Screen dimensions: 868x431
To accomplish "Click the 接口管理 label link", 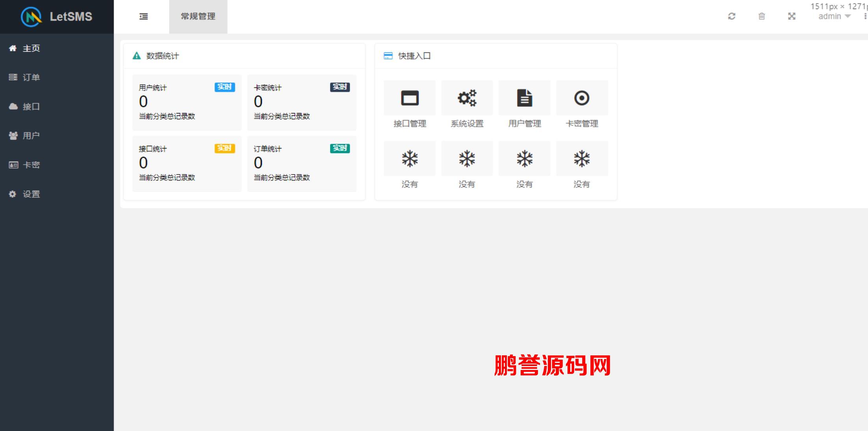I will [x=410, y=123].
